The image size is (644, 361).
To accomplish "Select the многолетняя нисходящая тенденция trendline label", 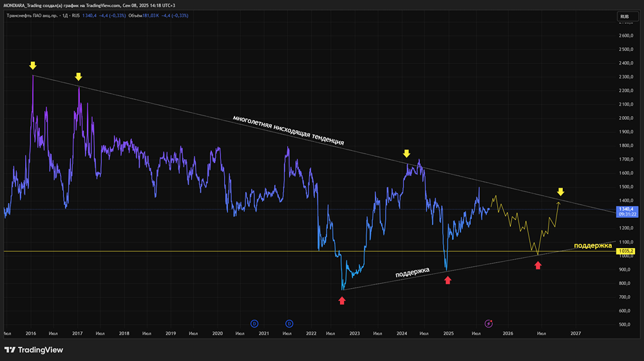I will (x=289, y=130).
